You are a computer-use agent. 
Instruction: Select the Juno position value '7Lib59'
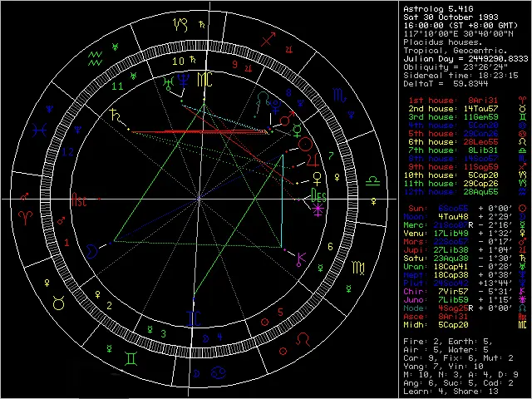(453, 300)
